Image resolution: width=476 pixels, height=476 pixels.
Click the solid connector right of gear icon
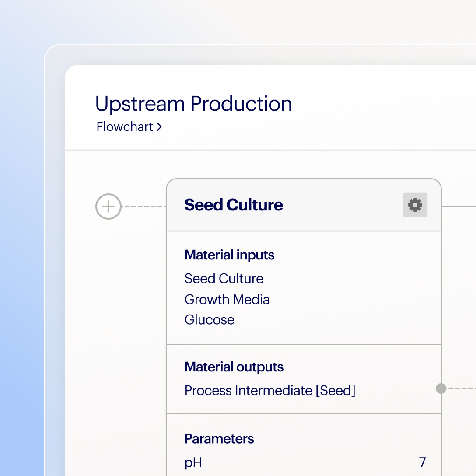click(x=458, y=206)
